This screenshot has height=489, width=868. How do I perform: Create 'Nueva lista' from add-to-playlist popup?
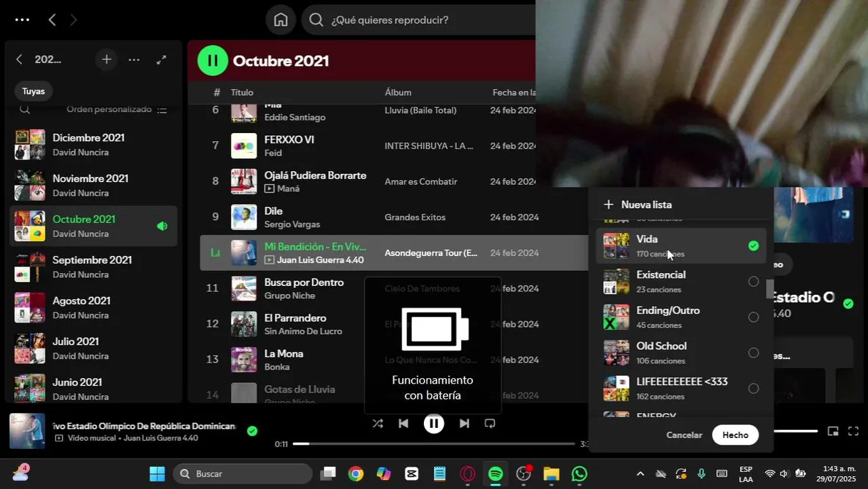[x=638, y=204]
